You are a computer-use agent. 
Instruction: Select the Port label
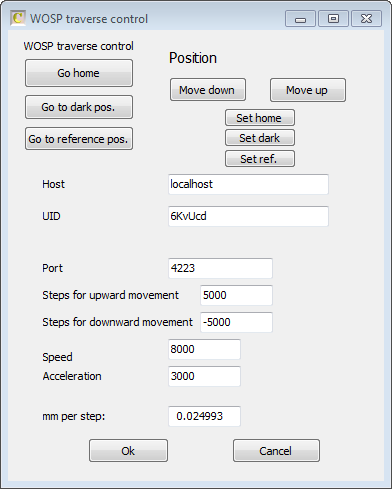click(52, 268)
